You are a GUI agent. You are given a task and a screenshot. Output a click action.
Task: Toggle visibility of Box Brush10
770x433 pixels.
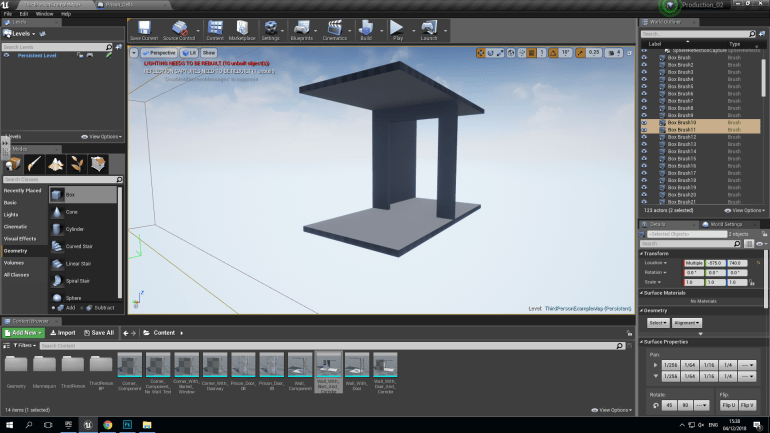[644, 123]
